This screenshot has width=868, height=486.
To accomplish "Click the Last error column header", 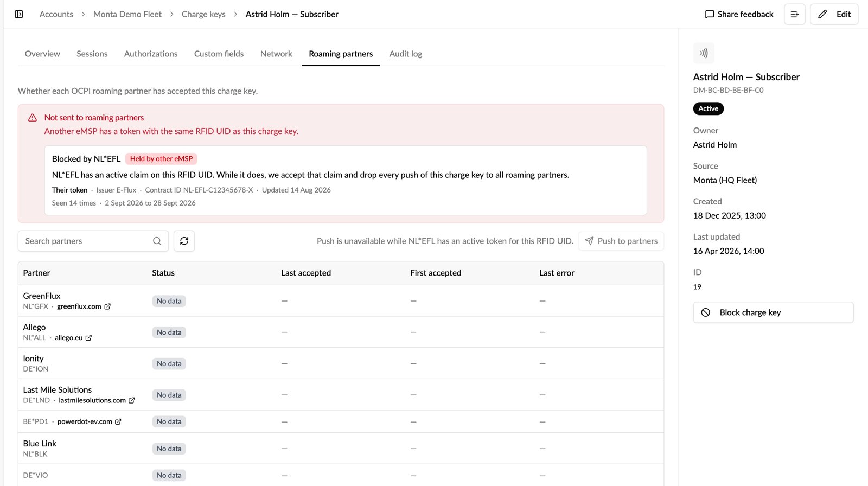I will click(557, 273).
